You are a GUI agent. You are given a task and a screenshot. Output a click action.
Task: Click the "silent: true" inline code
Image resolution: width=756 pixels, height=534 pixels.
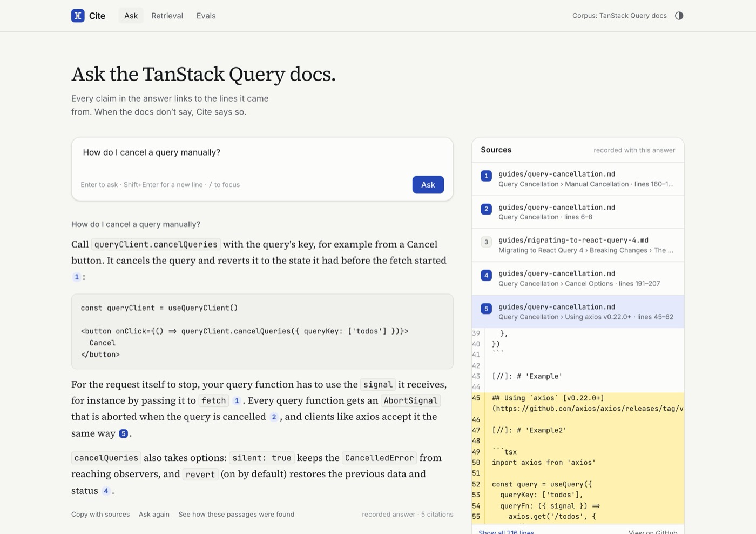coord(262,458)
